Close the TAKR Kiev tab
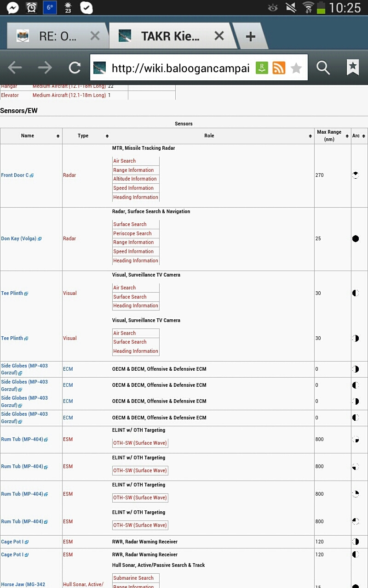This screenshot has height=588, width=368. point(219,36)
